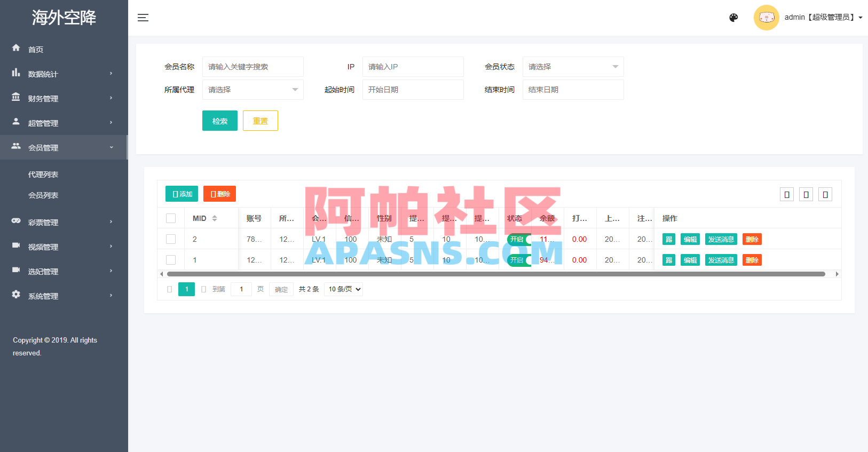Focus the IP input field

pyautogui.click(x=413, y=67)
